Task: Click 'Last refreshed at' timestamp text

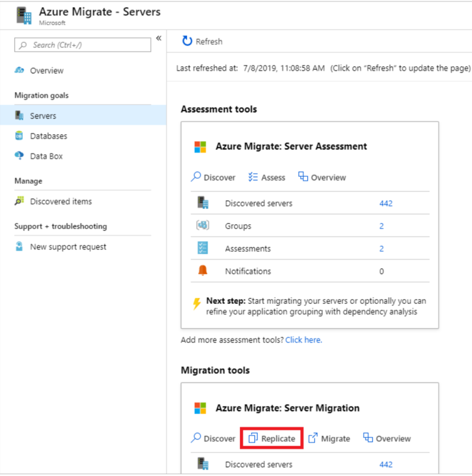Action: click(250, 68)
